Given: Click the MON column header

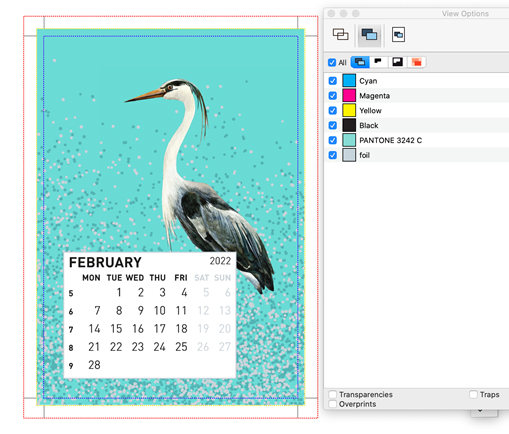Looking at the screenshot, I should click(91, 278).
